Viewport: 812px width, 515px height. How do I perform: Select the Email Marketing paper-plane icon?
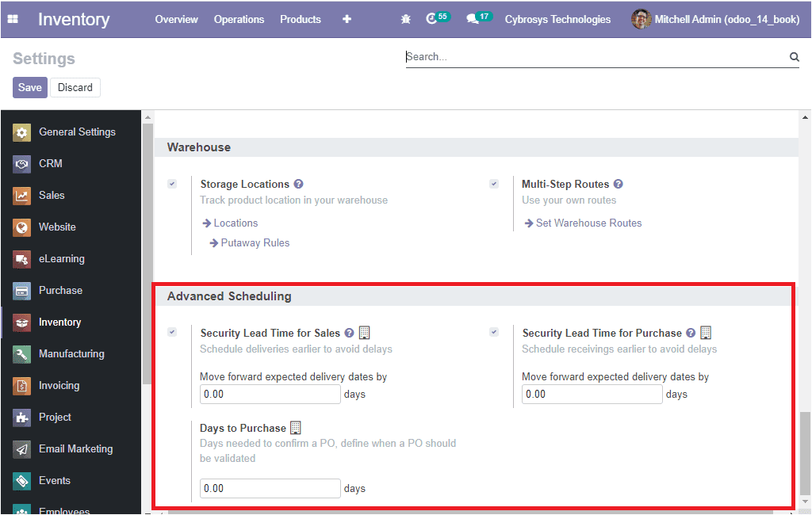coord(21,449)
